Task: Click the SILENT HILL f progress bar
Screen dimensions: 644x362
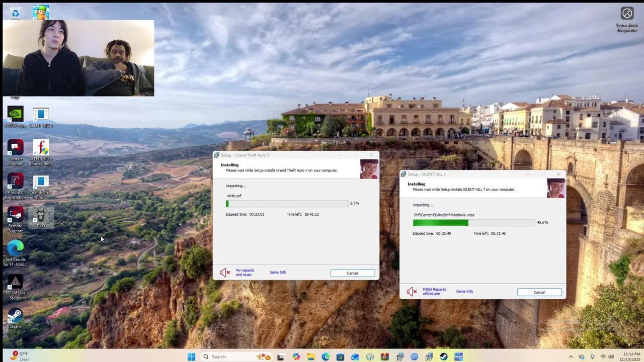Action: [473, 223]
